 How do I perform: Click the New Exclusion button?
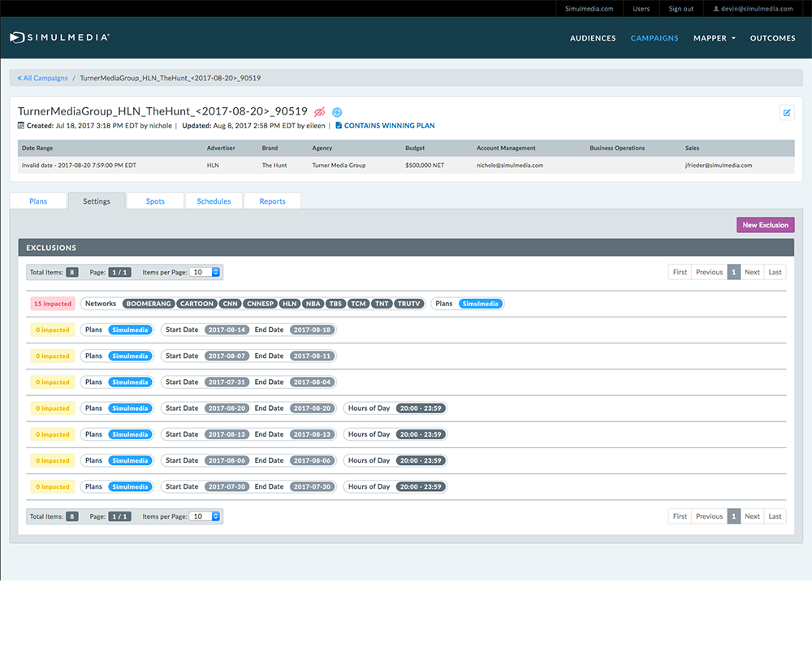tap(766, 225)
